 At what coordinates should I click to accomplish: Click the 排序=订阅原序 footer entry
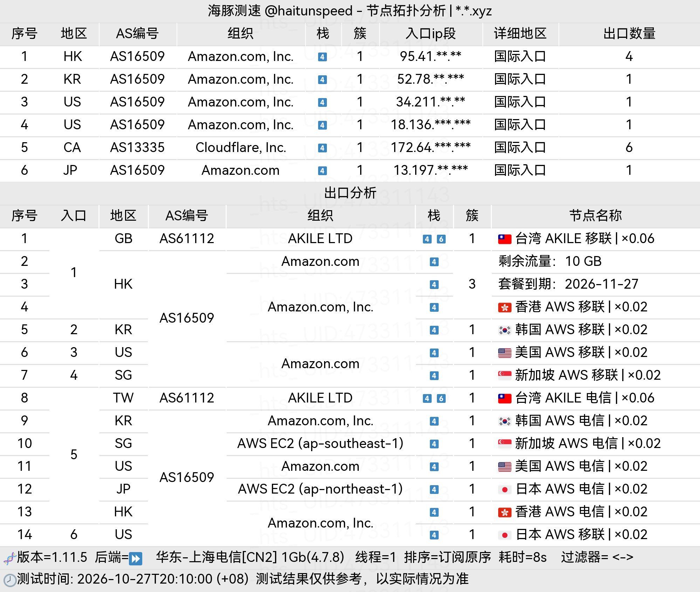447,557
